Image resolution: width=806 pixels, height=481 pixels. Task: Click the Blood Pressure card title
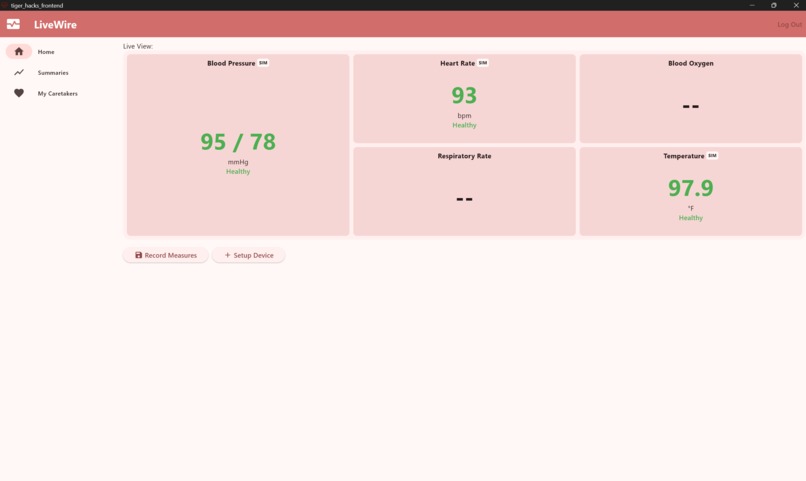point(231,63)
